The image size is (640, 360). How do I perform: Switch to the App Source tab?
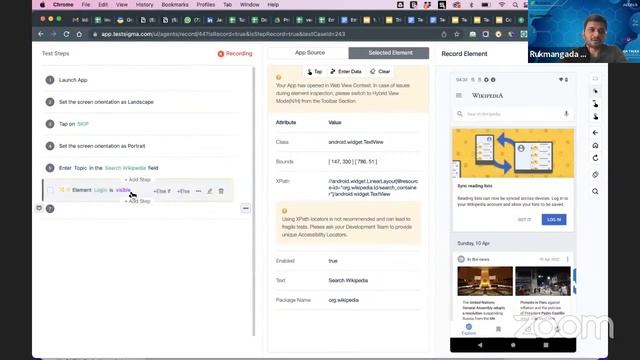[310, 53]
